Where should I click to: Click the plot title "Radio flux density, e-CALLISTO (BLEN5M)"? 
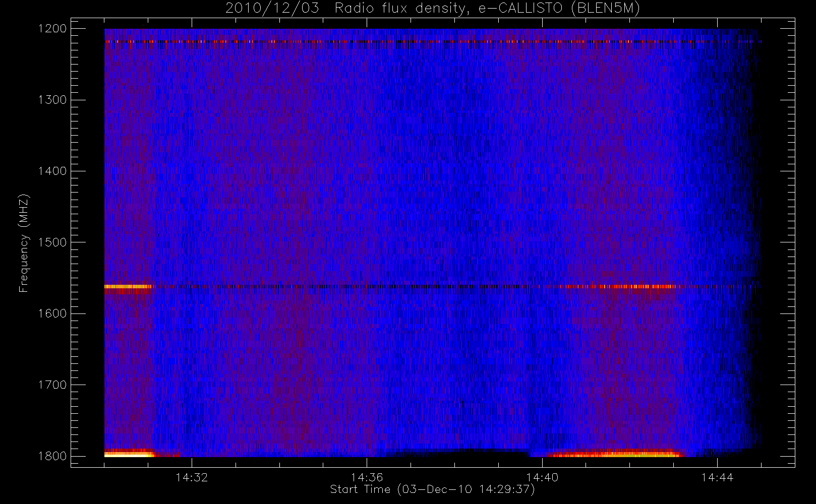tap(487, 9)
